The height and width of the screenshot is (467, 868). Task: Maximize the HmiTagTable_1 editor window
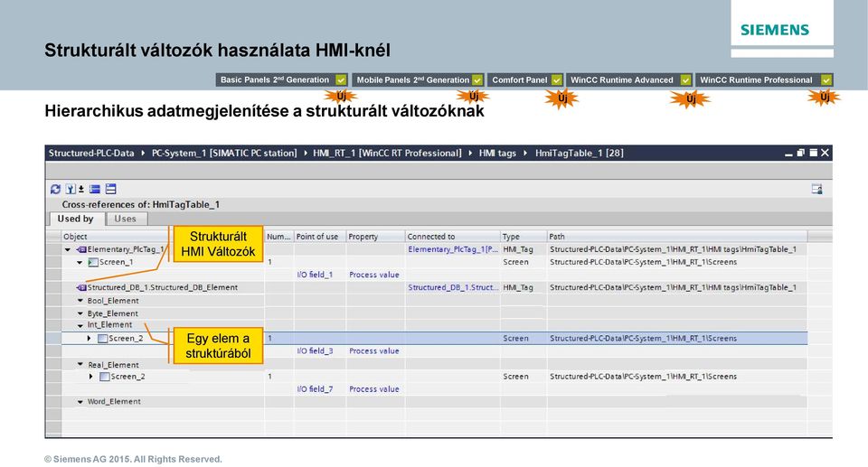813,154
